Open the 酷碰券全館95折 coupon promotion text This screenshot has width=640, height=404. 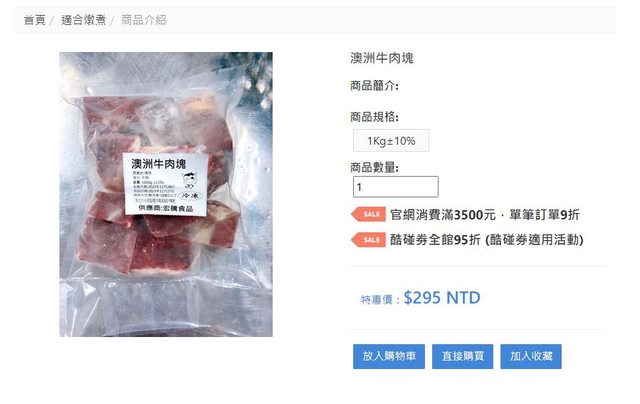point(487,240)
